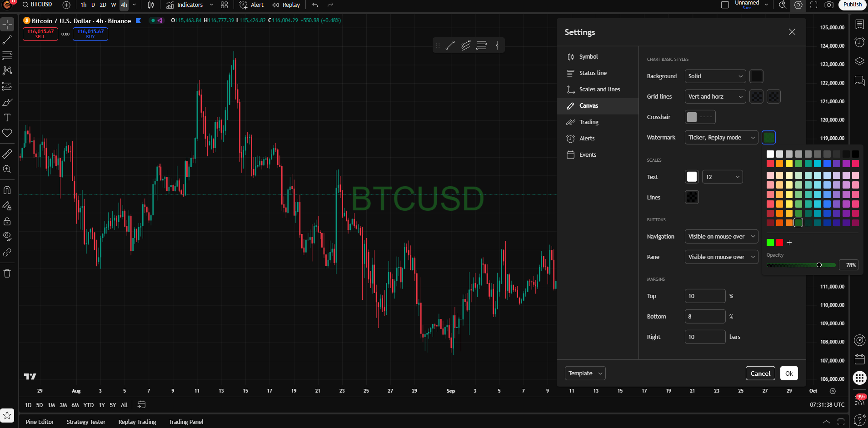The image size is (868, 428).
Task: Open the Grid lines dropdown
Action: click(x=715, y=97)
